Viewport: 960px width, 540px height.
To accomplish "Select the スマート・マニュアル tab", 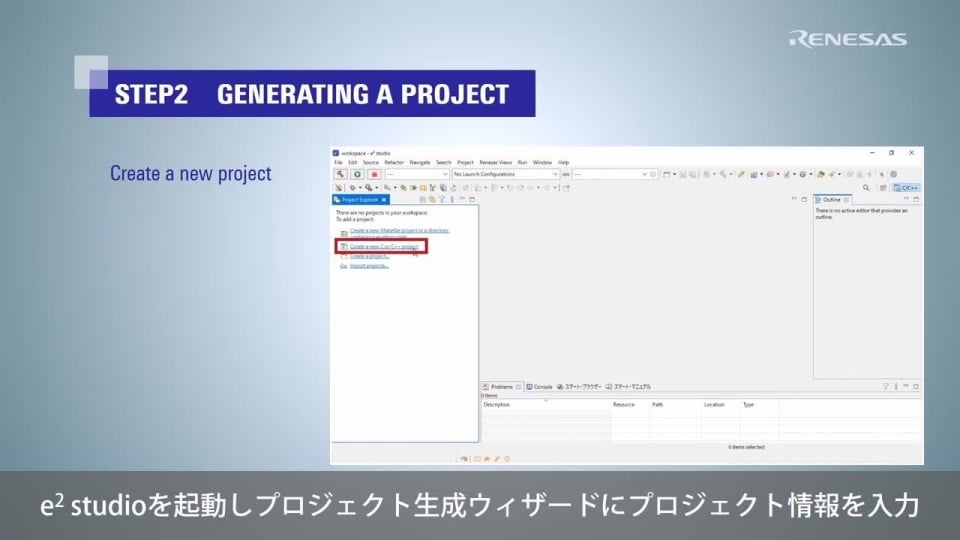I will click(628, 387).
